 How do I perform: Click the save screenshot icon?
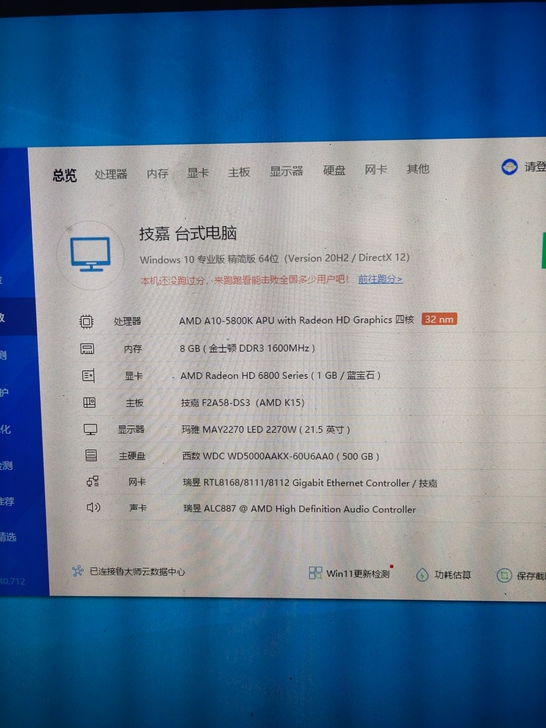504,576
